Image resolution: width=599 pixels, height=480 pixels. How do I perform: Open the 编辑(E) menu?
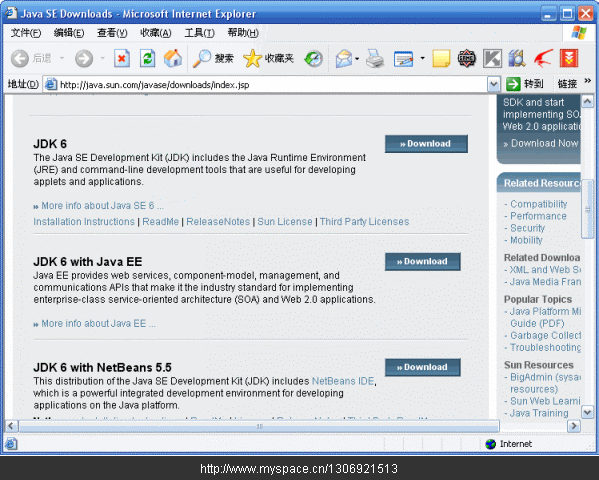click(69, 33)
